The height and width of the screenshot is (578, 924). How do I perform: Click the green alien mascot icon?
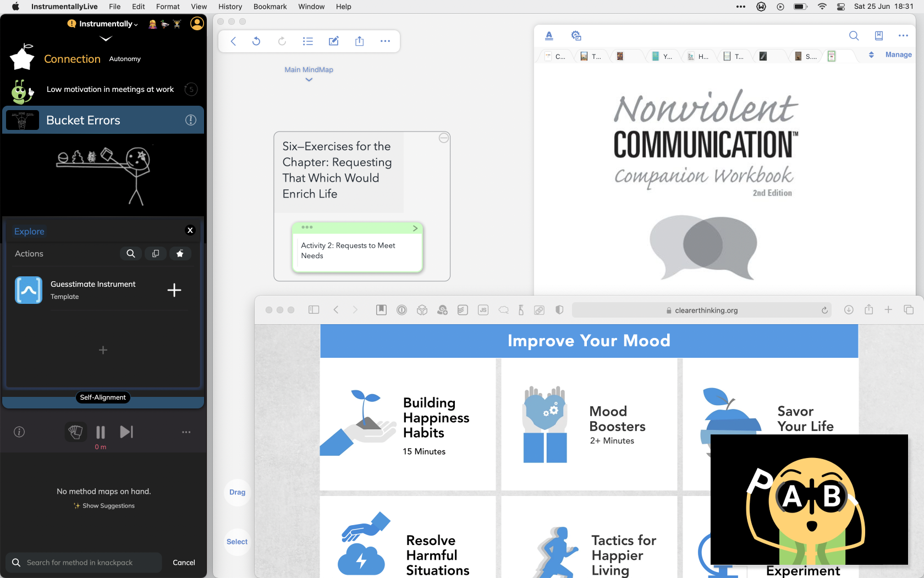23,91
